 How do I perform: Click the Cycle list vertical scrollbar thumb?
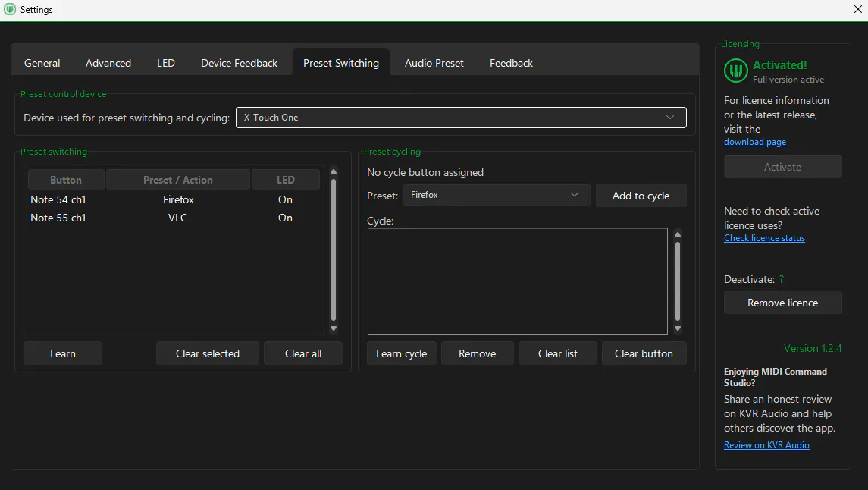coord(678,281)
